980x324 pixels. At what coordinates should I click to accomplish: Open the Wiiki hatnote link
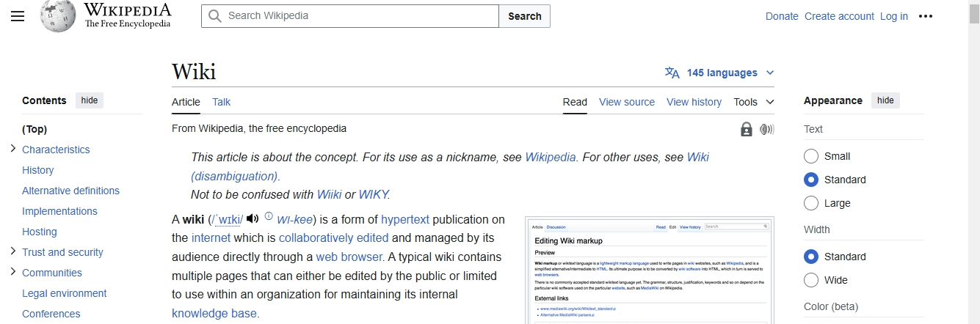point(329,194)
